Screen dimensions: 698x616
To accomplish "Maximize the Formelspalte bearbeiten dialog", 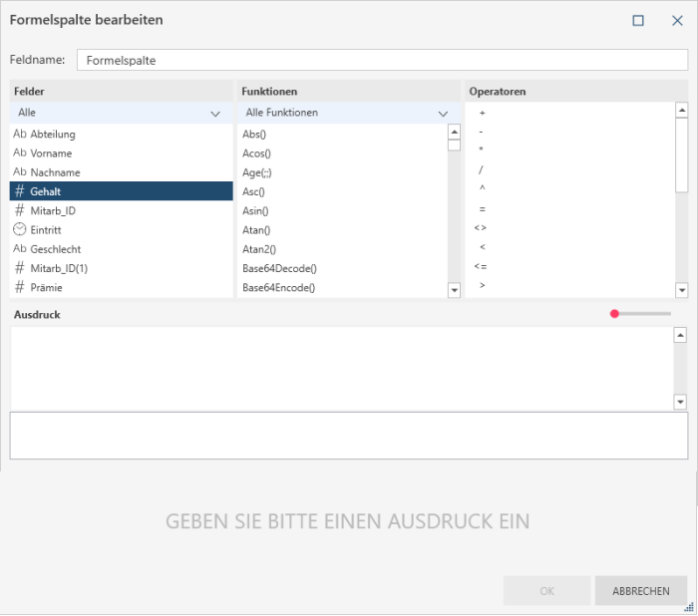I will tap(638, 20).
